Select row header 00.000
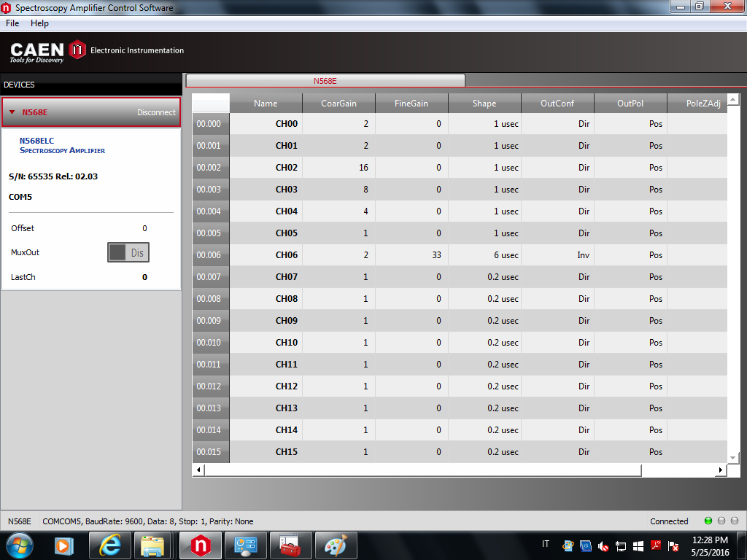The height and width of the screenshot is (560, 747). (211, 124)
